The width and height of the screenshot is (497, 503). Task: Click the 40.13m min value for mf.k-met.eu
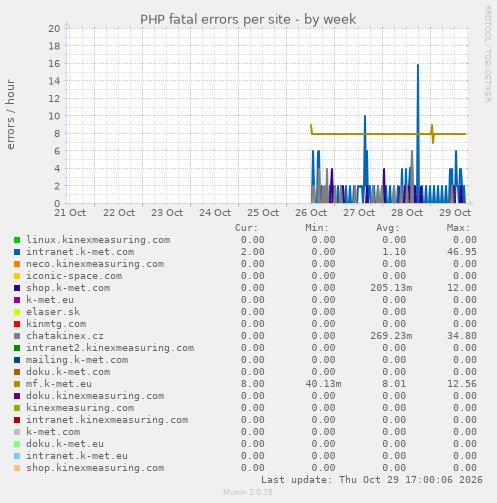(x=324, y=384)
